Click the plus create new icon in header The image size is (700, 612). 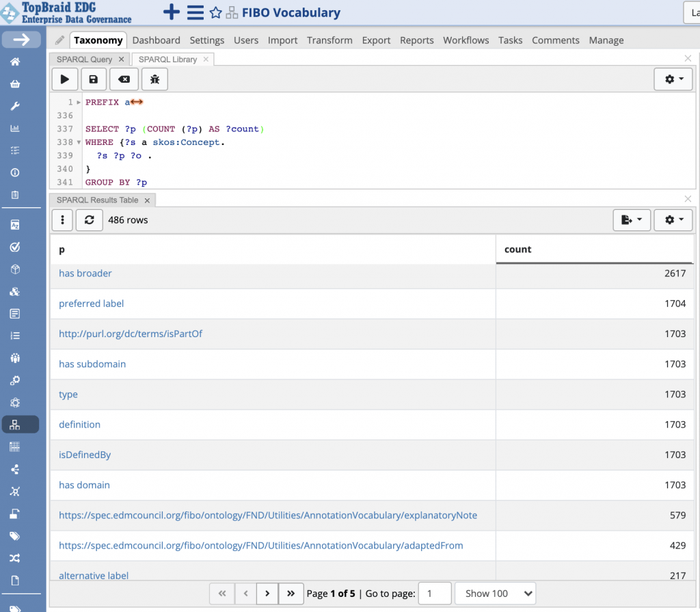point(172,12)
